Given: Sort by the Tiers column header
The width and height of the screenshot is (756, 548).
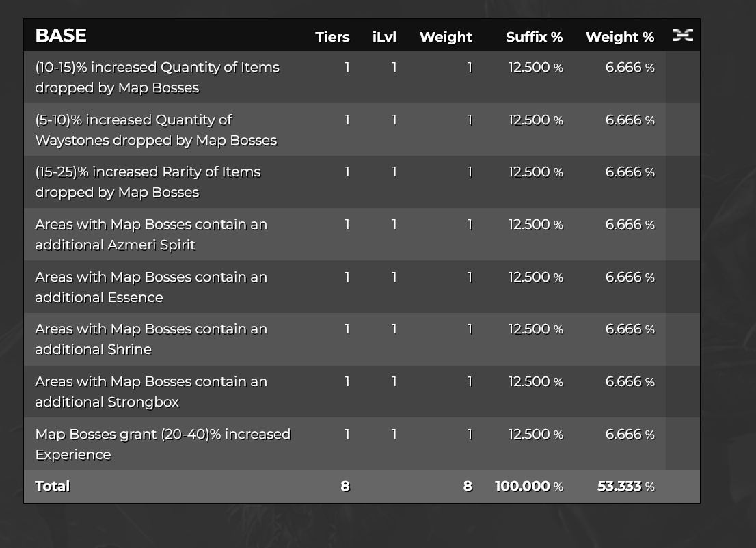Looking at the screenshot, I should pyautogui.click(x=332, y=37).
